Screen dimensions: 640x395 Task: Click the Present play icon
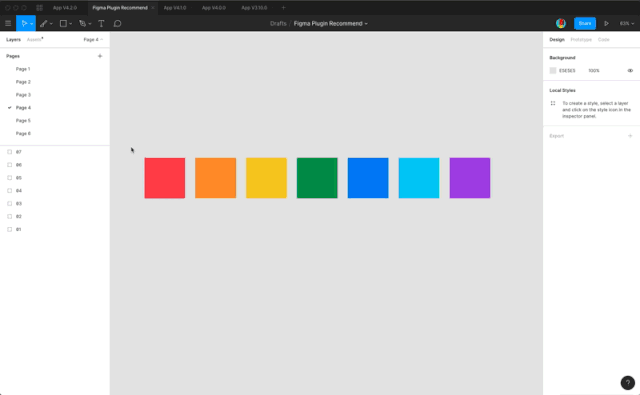point(607,24)
